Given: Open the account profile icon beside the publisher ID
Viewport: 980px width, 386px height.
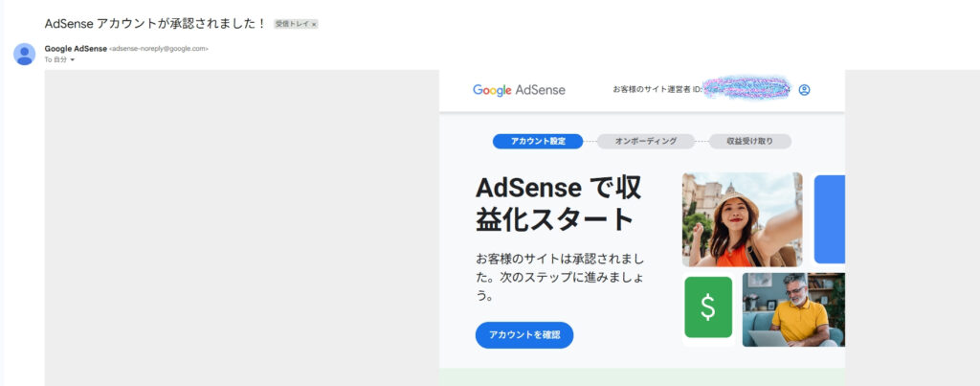Looking at the screenshot, I should 804,90.
